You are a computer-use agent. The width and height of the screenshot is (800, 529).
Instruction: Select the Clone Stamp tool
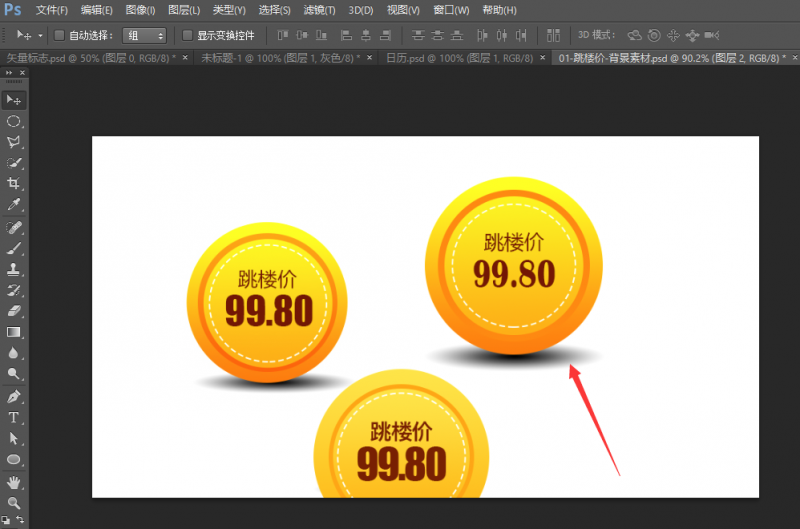(x=14, y=269)
